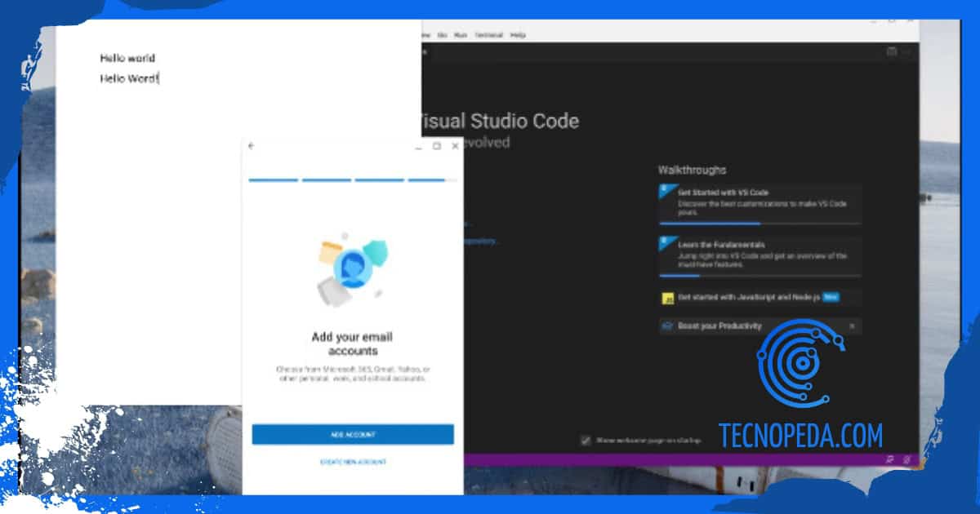The width and height of the screenshot is (980, 514).
Task: Open the Go menu in VS Code
Action: click(x=443, y=35)
